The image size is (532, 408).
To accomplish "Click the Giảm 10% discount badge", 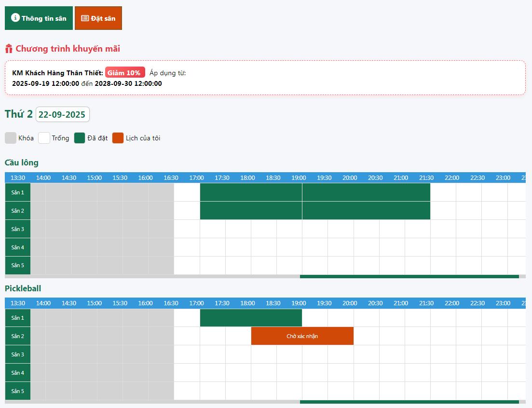I will [x=124, y=72].
